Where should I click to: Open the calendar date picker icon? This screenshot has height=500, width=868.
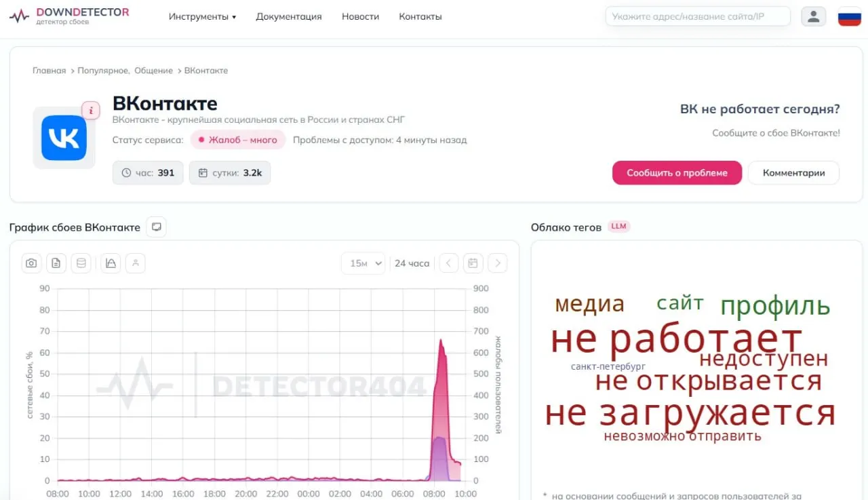(x=473, y=263)
